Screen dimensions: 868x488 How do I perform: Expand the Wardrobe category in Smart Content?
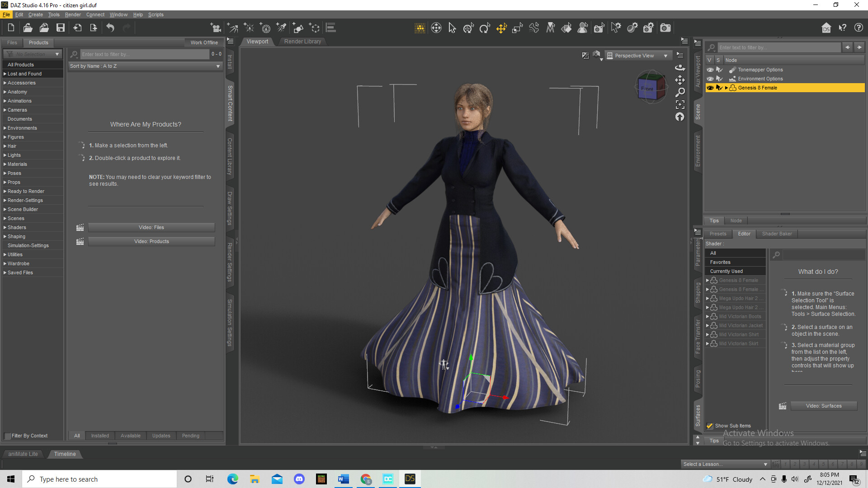(5, 263)
